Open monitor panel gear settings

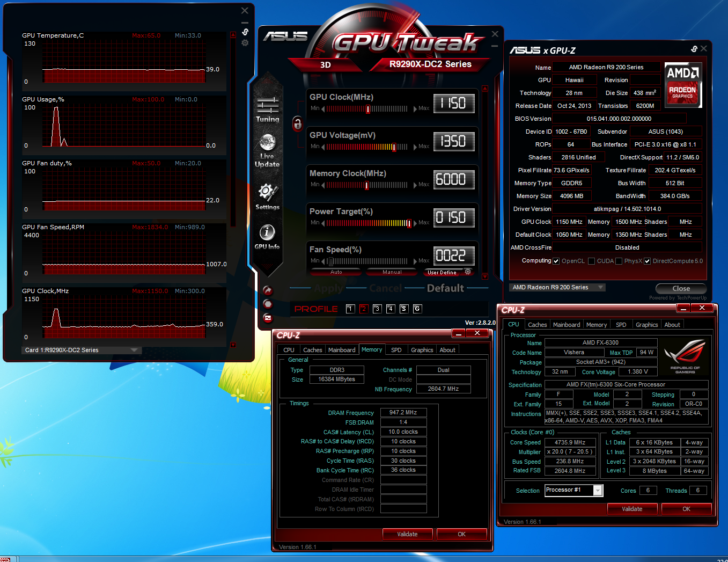tap(245, 43)
